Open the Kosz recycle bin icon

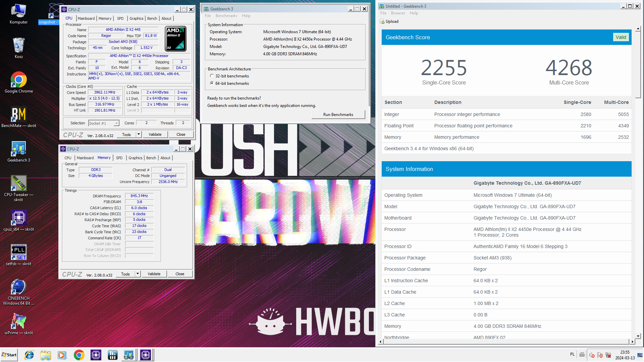tap(19, 48)
